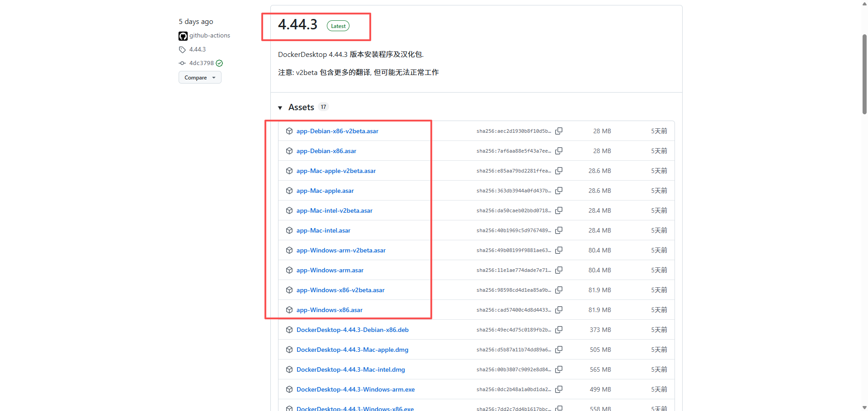
Task: Copy sha256 of app-Mac-apple.asar
Action: click(559, 191)
